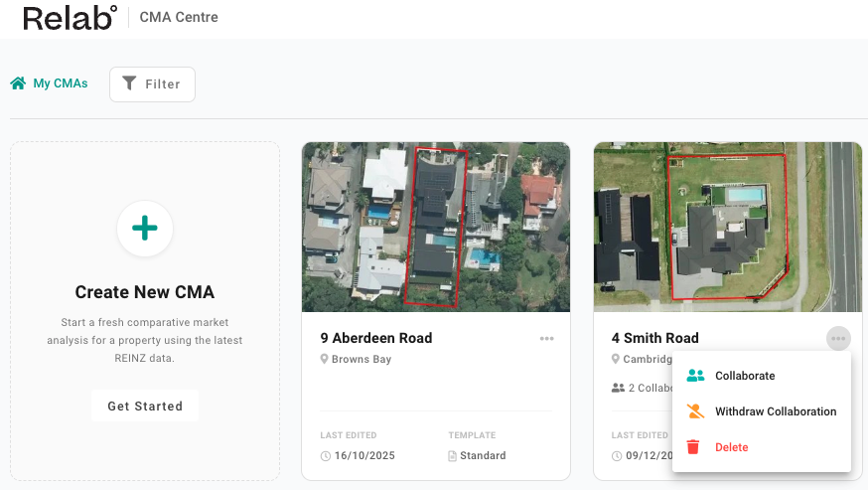Open options menu for 9 Aberdeen Road
Viewport: 868px width, 490px height.
pyautogui.click(x=547, y=339)
